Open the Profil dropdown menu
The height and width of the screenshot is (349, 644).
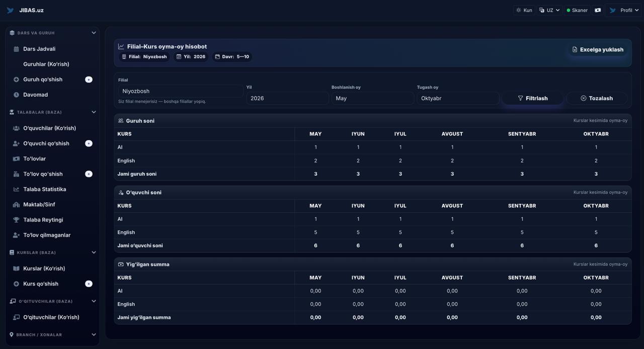[x=624, y=10]
